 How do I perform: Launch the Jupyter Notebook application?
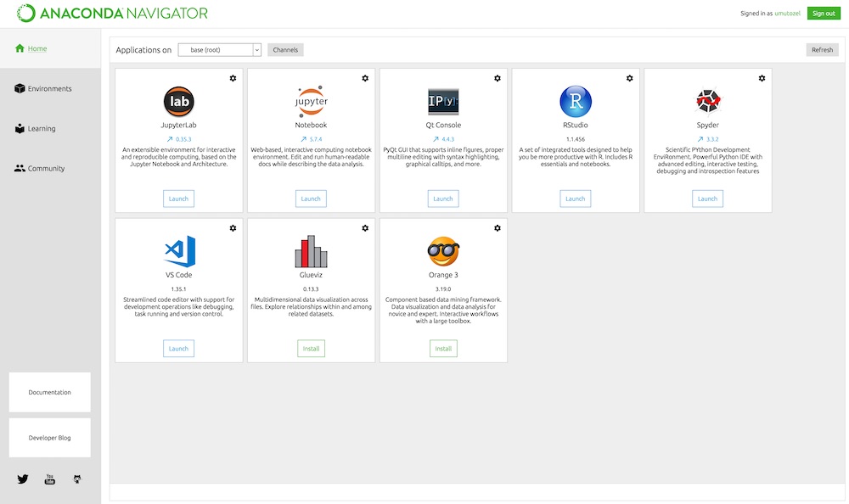[x=311, y=199]
